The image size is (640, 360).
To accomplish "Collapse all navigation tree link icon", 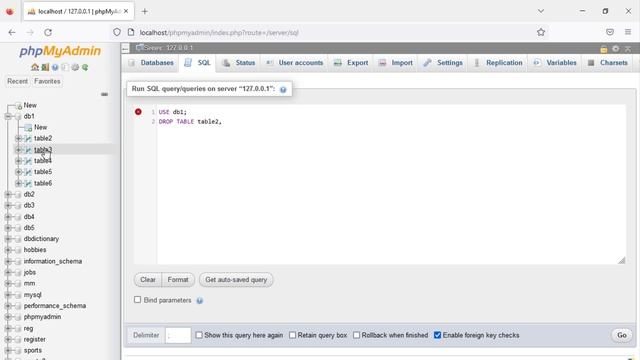I will click(x=104, y=94).
